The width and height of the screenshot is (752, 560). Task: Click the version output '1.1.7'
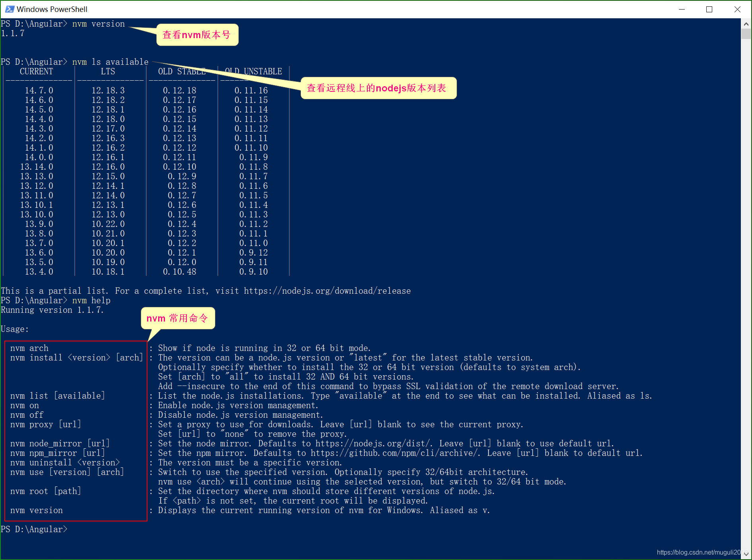click(x=13, y=33)
